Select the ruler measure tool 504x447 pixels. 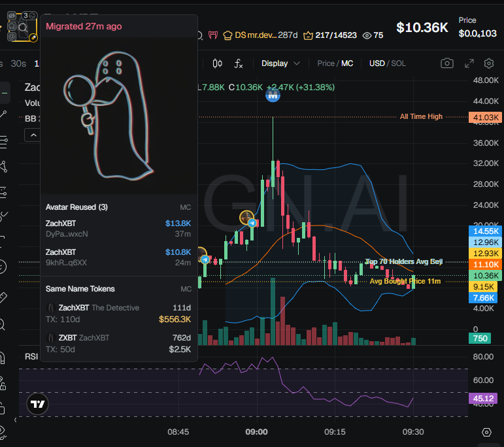tap(3, 297)
